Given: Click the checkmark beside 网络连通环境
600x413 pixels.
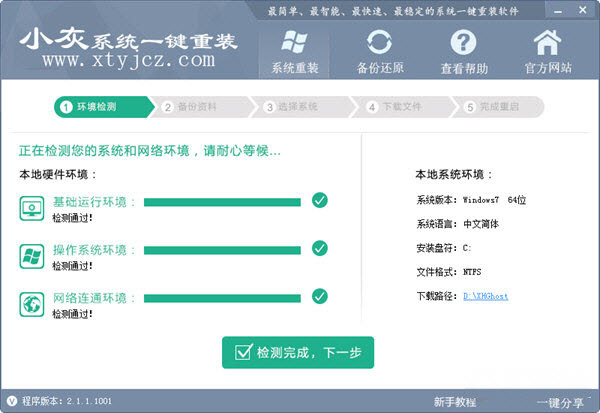Looking at the screenshot, I should [320, 296].
